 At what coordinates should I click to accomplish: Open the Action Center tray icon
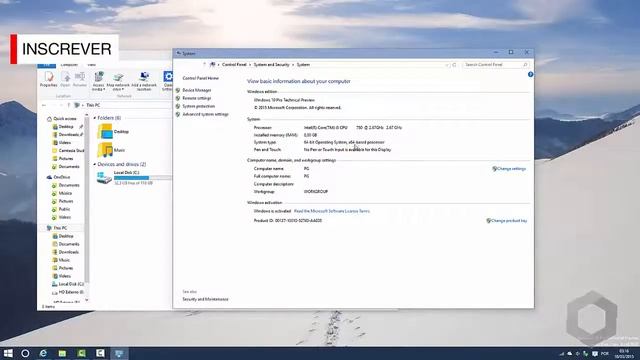click(x=595, y=353)
